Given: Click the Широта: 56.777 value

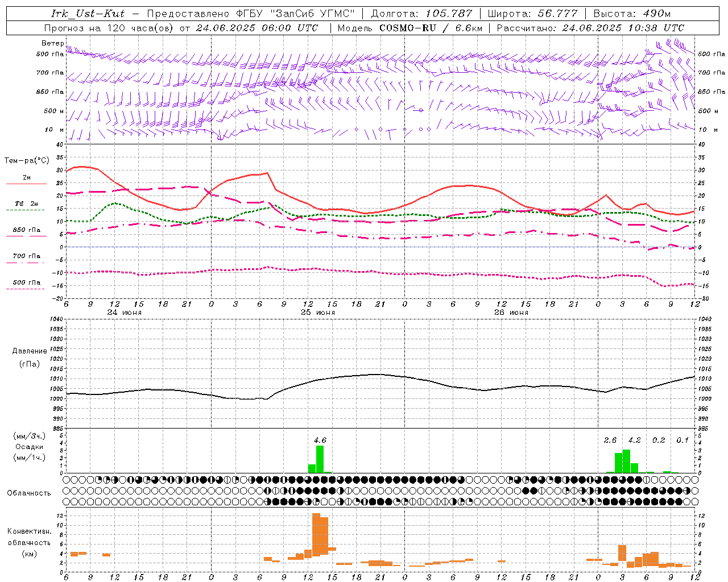Looking at the screenshot, I should click(x=532, y=14).
